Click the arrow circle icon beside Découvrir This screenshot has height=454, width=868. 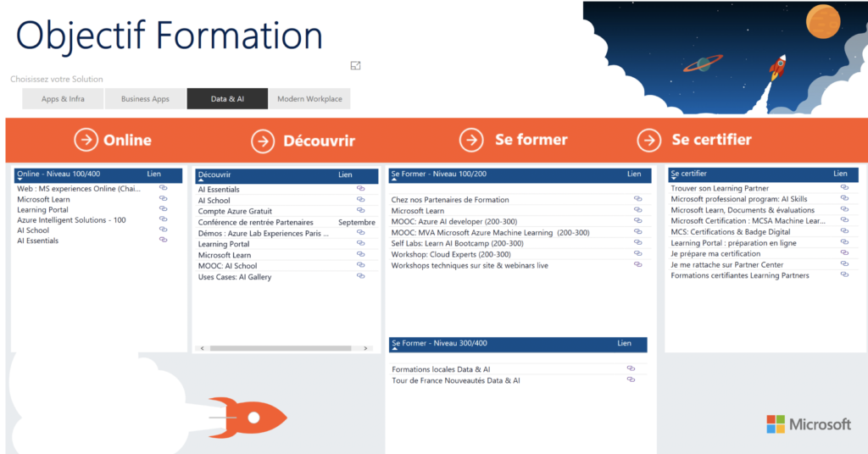[x=263, y=141]
